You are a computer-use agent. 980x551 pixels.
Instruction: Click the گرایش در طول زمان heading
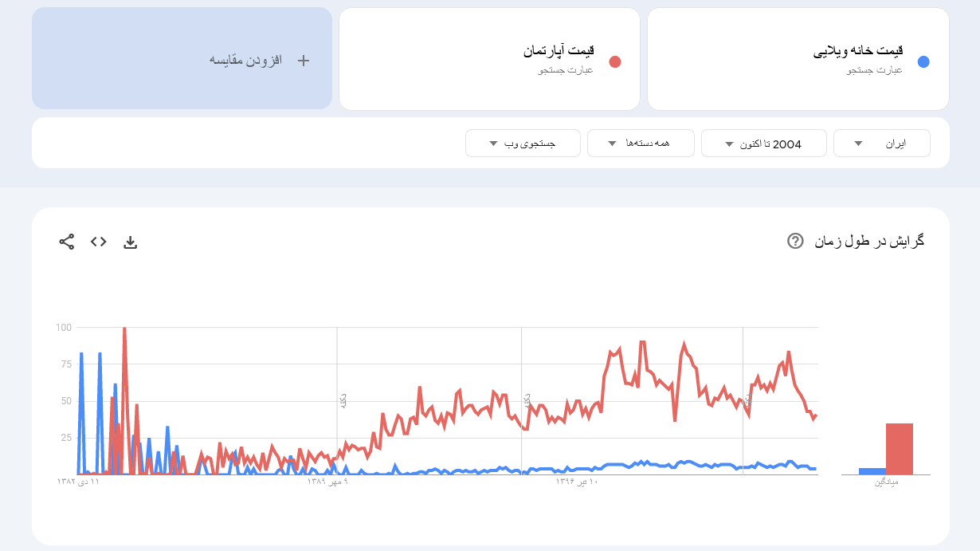click(x=869, y=241)
